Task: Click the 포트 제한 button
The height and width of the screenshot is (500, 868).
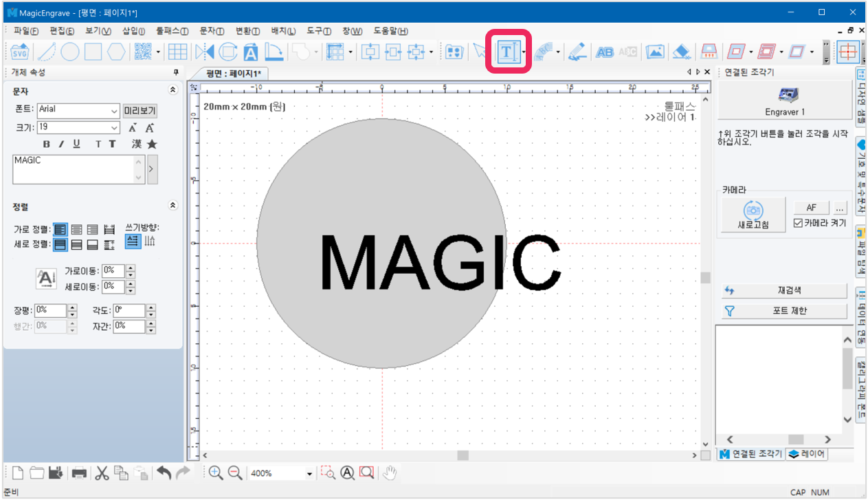Action: coord(784,311)
